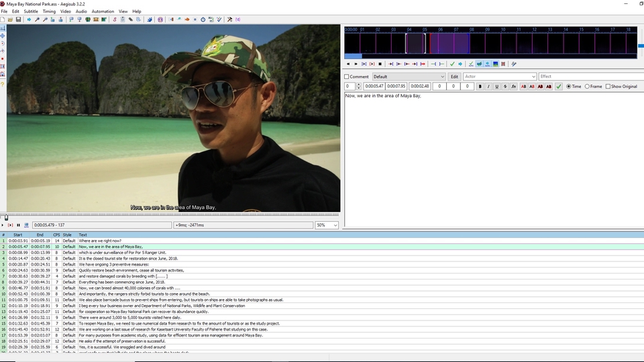The width and height of the screenshot is (644, 362).
Task: Open the 50% video zoom dropdown
Action: pos(327,225)
